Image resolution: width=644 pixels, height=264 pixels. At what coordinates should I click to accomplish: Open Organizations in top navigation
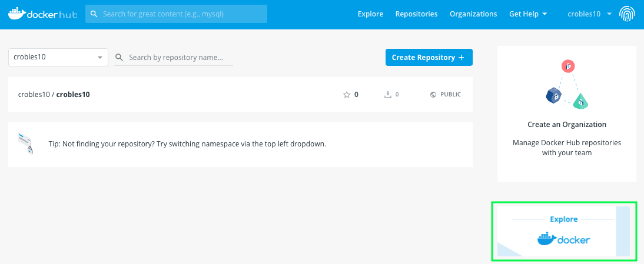[473, 14]
